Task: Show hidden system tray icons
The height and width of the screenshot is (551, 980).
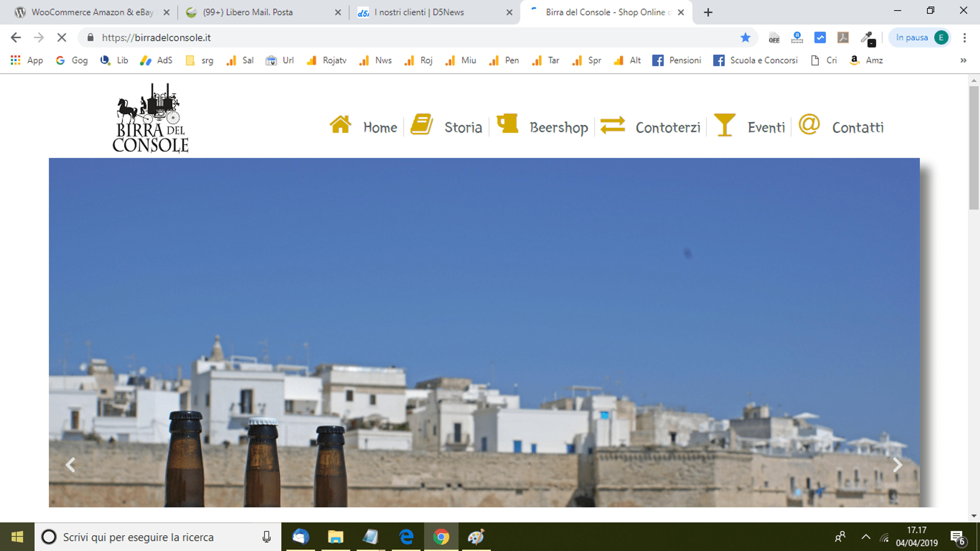Action: 866,537
